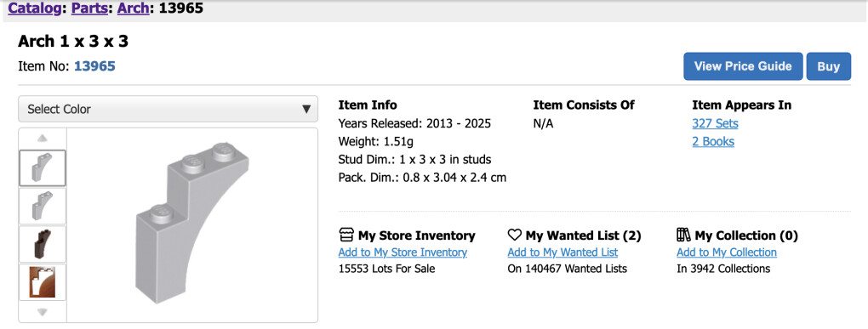Screen dimensions: 868x329
Task: Click Add to My Wanted List
Action: (x=562, y=252)
